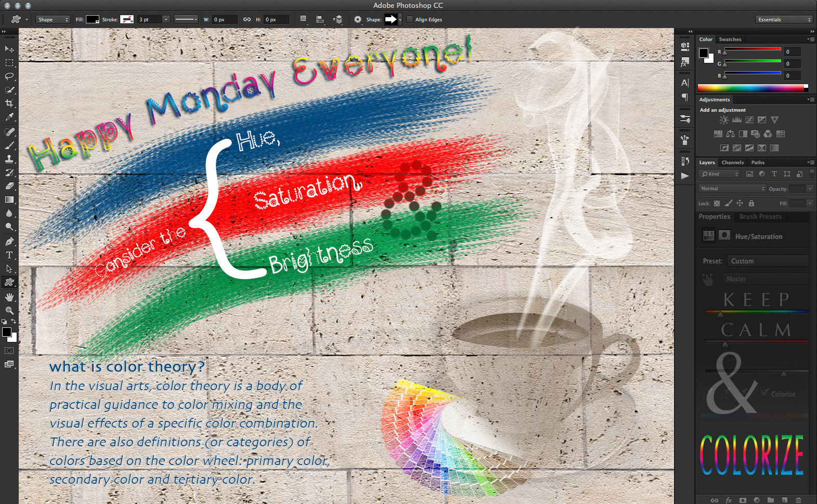Click the trash icon in Layers panel
817x504 pixels.
pos(798,500)
